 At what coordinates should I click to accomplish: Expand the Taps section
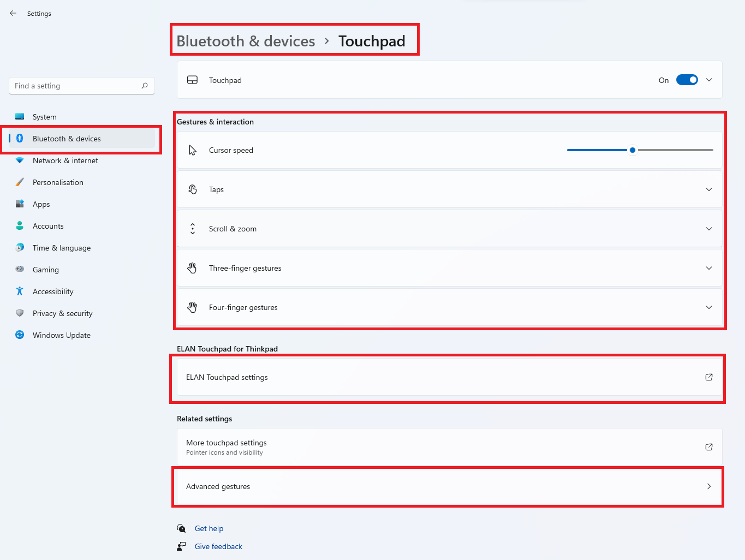[x=708, y=189]
